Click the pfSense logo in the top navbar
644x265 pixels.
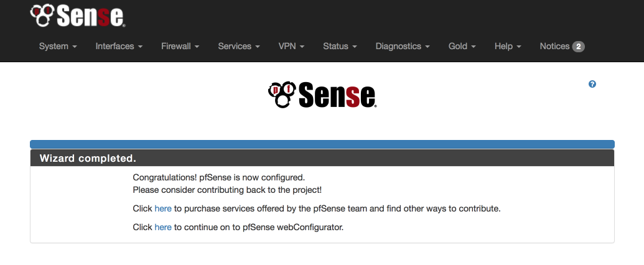(x=78, y=16)
